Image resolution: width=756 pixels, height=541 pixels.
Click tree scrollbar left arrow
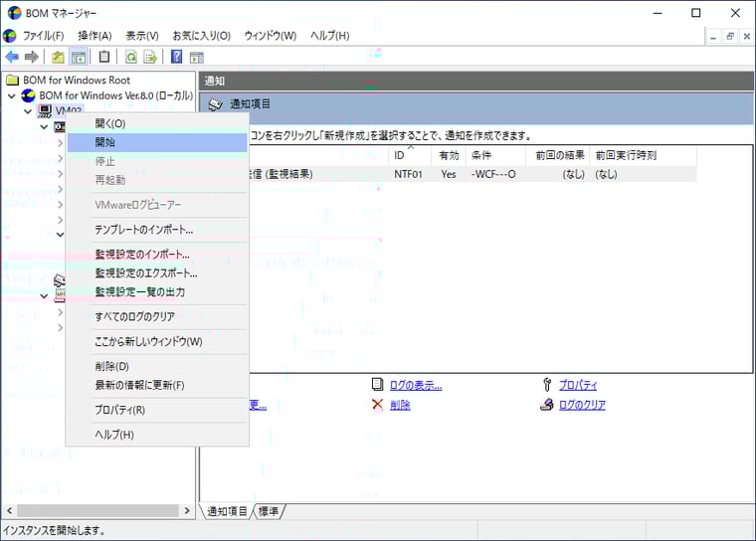pos(9,510)
